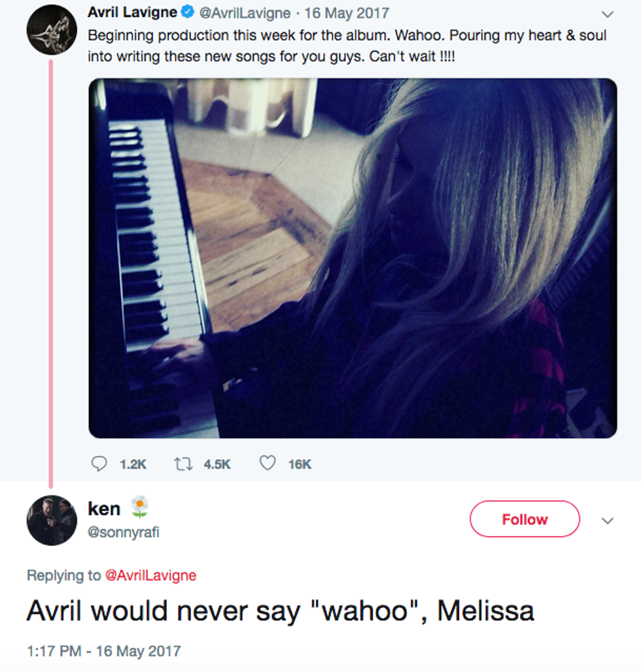This screenshot has height=672, width=641.
Task: Like the tweet with heart icon
Action: click(267, 463)
